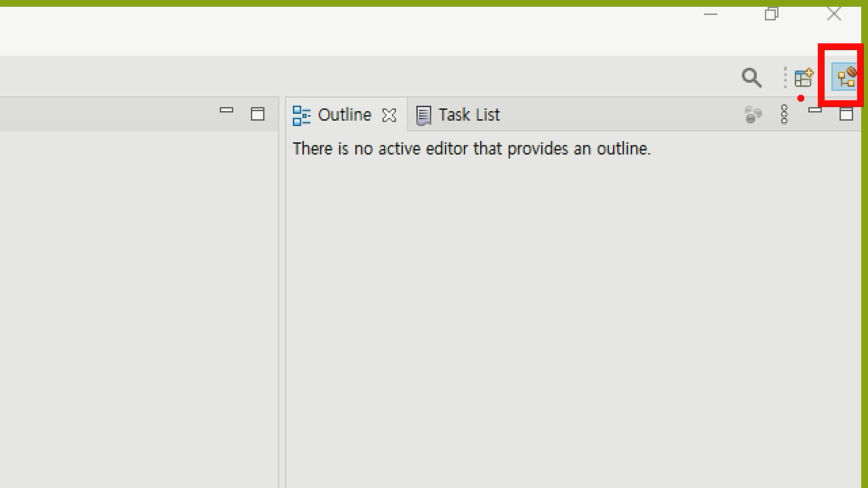Click the Task List notepad icon
The height and width of the screenshot is (488, 868).
pyautogui.click(x=423, y=115)
